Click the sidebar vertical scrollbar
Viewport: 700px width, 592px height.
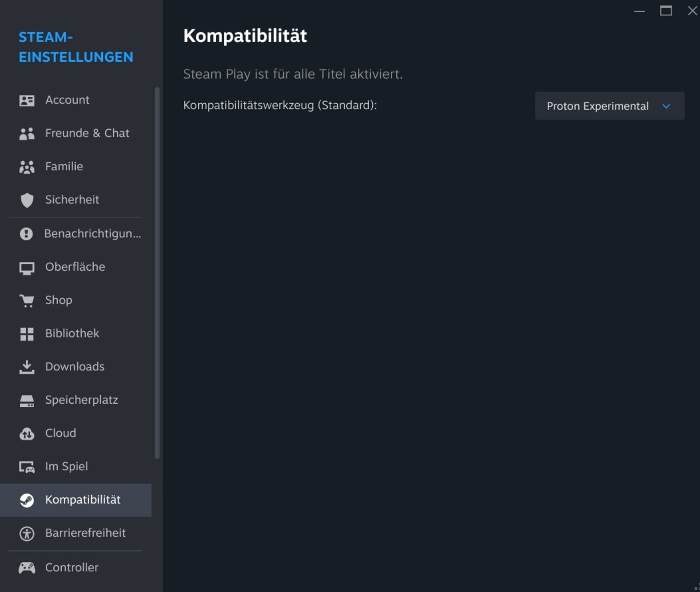[x=157, y=272]
